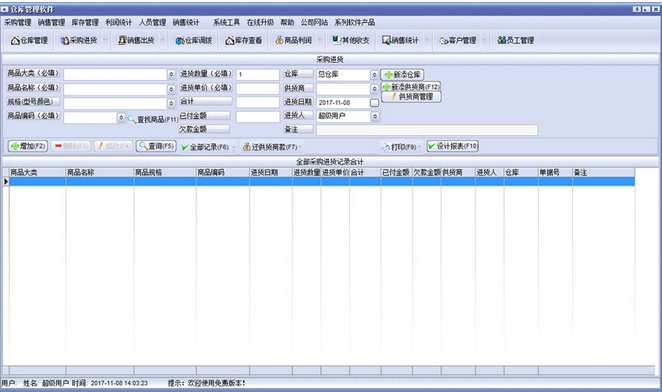
Task: Open the 系统工具 menu
Action: coord(226,22)
